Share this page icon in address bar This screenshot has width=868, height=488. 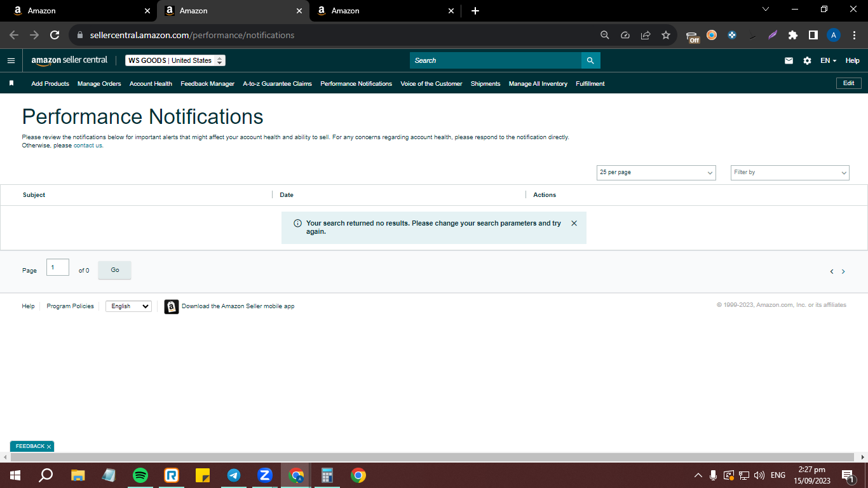tap(646, 35)
